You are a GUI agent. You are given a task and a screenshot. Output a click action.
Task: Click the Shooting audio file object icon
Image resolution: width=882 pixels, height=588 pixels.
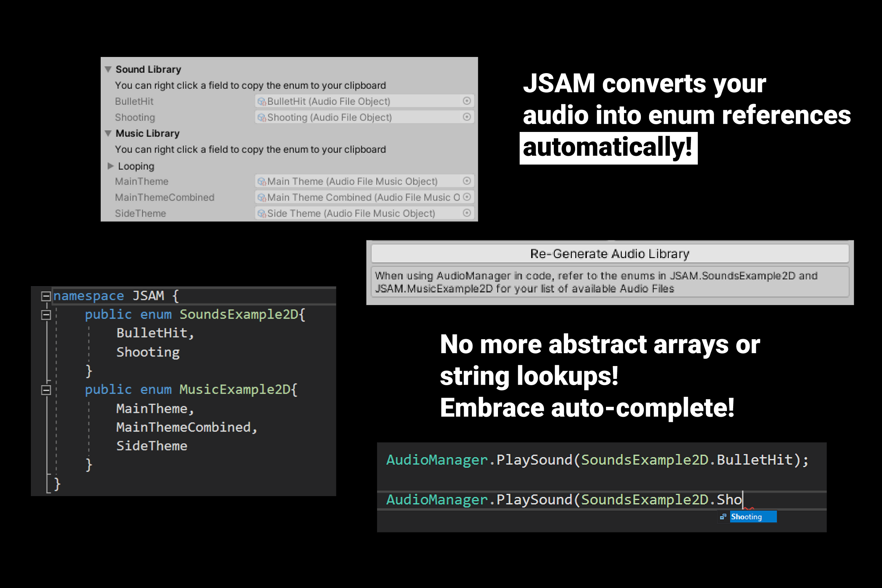pos(262,118)
